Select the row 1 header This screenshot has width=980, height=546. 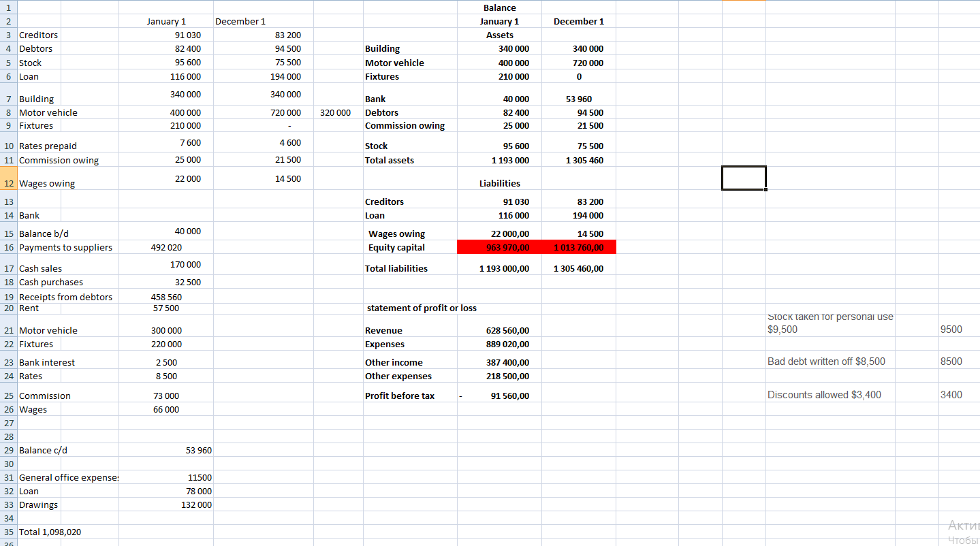point(8,7)
